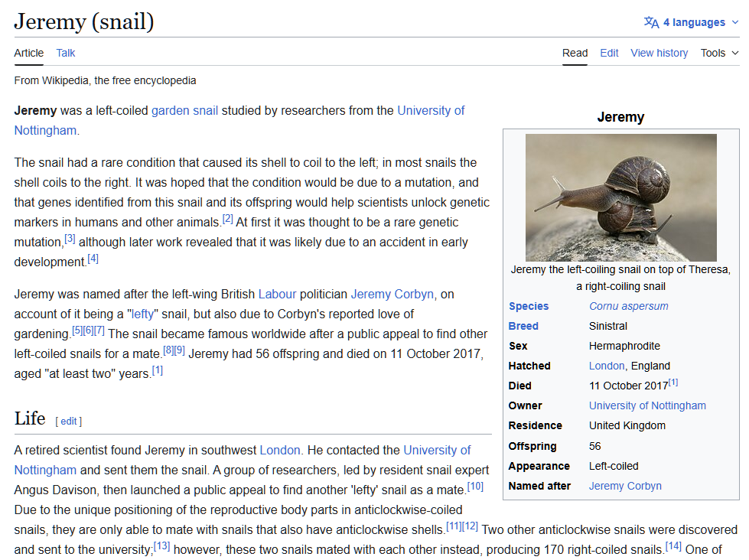This screenshot has height=560, width=749.
Task: Expand the Tools menu
Action: point(719,53)
